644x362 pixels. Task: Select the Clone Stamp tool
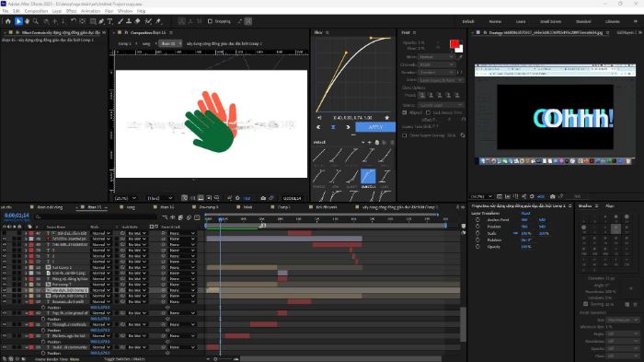click(129, 21)
